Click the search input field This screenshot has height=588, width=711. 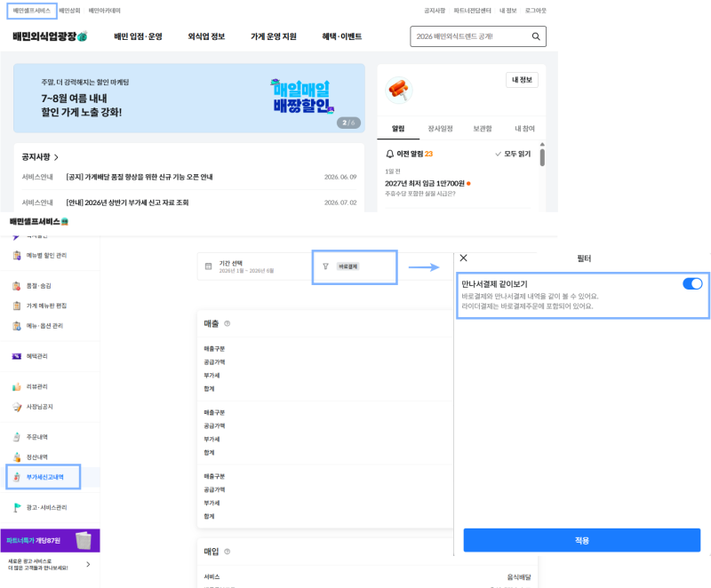point(478,36)
